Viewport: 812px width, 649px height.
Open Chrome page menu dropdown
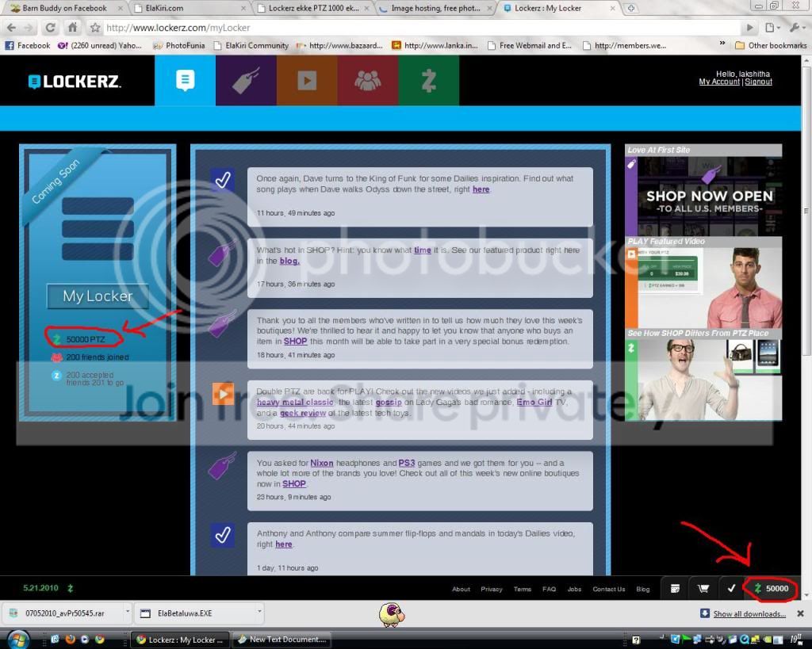(x=772, y=28)
